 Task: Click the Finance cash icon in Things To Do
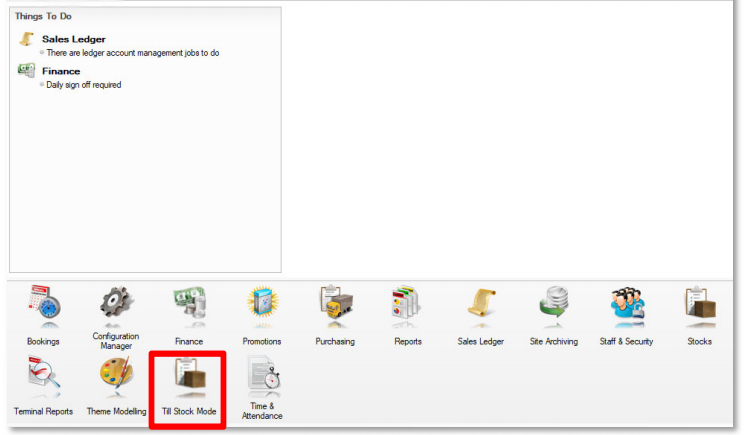click(x=27, y=70)
